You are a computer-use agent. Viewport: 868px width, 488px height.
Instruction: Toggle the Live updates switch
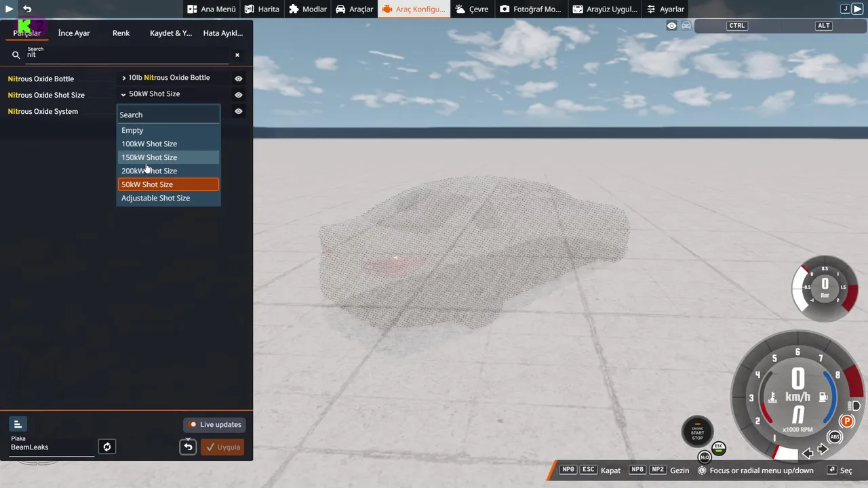[215, 424]
